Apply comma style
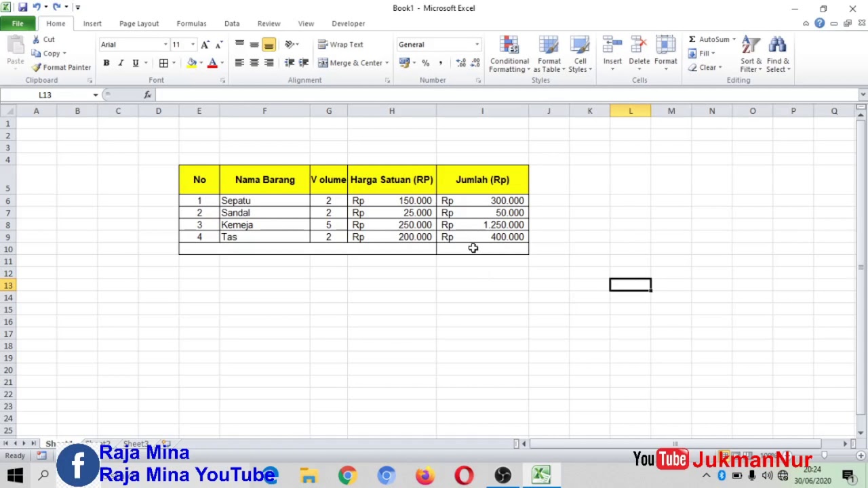This screenshot has height=488, width=868. pyautogui.click(x=440, y=63)
